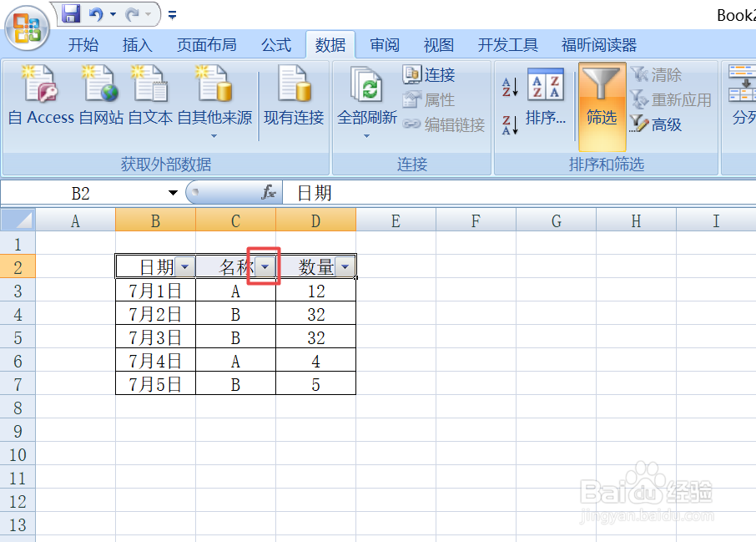Open the 日期 column filter dropdown
Viewport: 756px width, 542px height.
(x=184, y=266)
